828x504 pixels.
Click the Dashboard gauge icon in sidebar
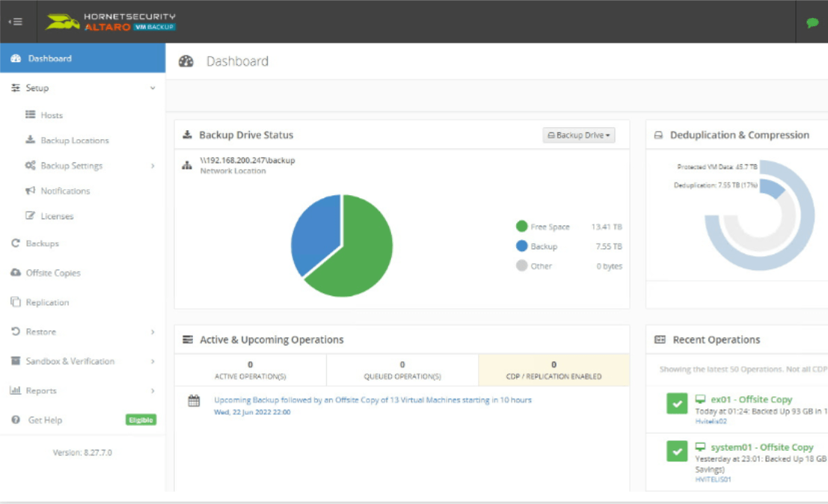16,58
